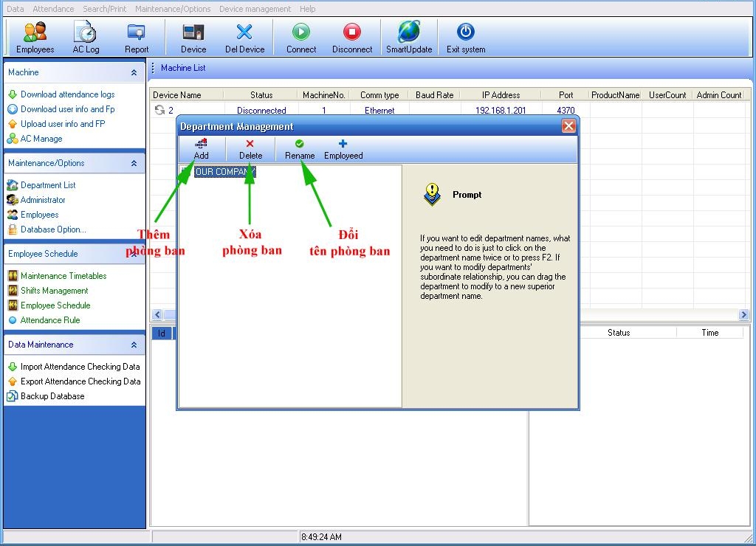
Task: Click the Comm type column header
Action: point(379,95)
